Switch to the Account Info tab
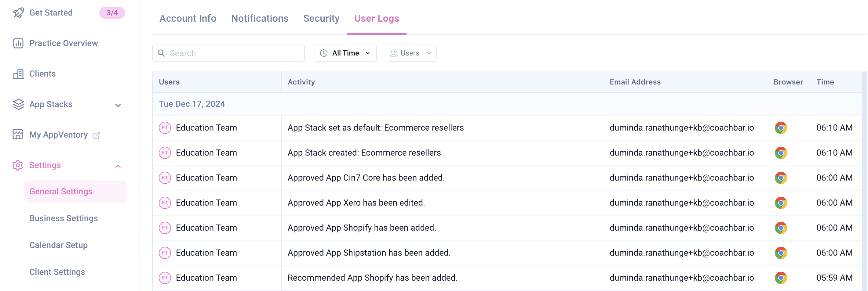 pyautogui.click(x=188, y=19)
